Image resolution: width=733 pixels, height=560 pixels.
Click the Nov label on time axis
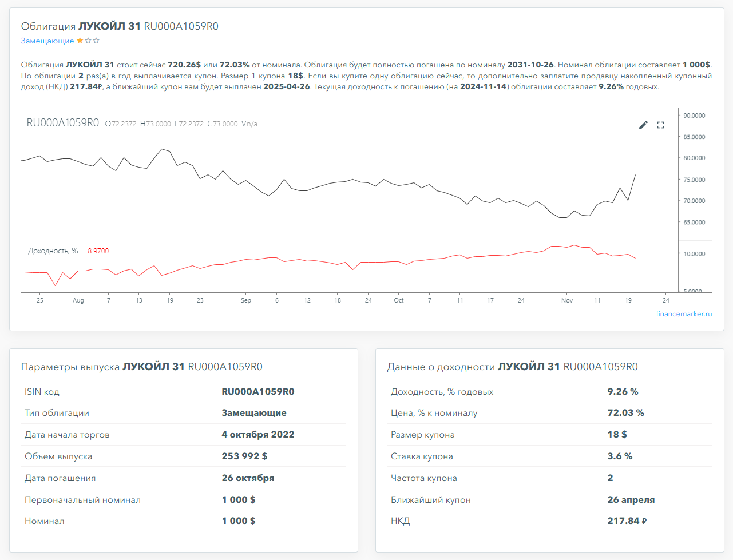[567, 300]
